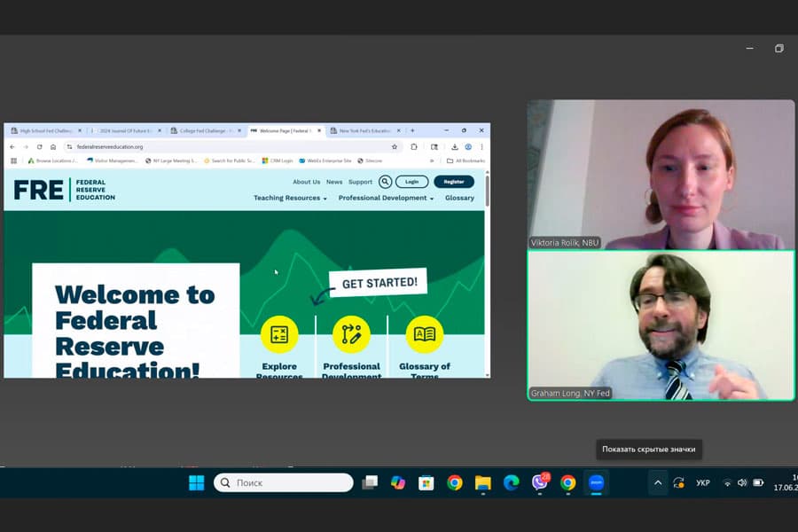Open the News link
This screenshot has height=532, width=798.
point(334,182)
